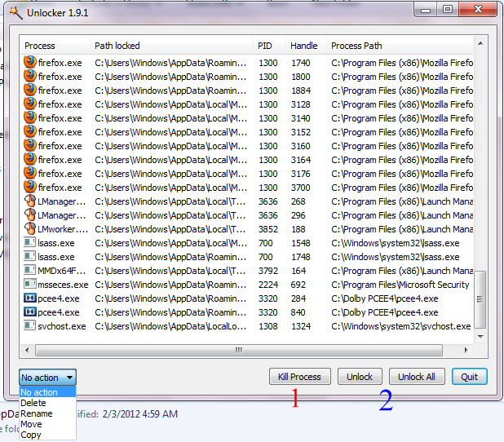Viewport: 504px width, 442px height.
Task: Sort by the Handle column header
Action: [306, 46]
